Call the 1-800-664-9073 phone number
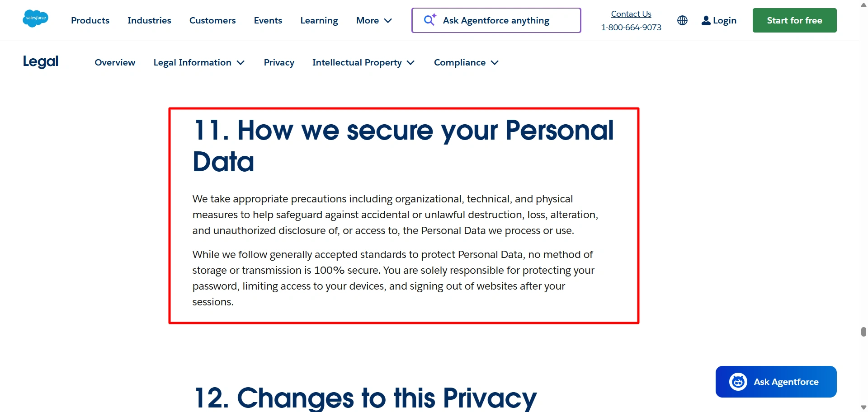Viewport: 868px width, 412px height. click(631, 28)
